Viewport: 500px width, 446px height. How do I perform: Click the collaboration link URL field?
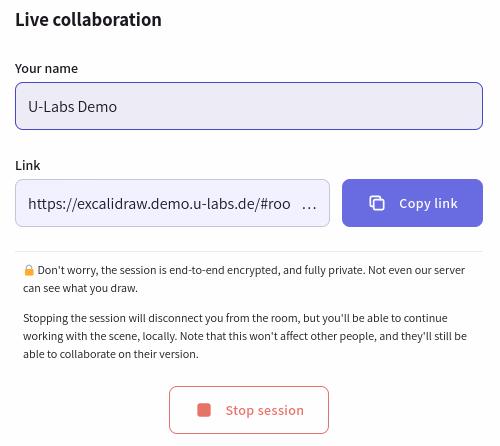pos(172,203)
